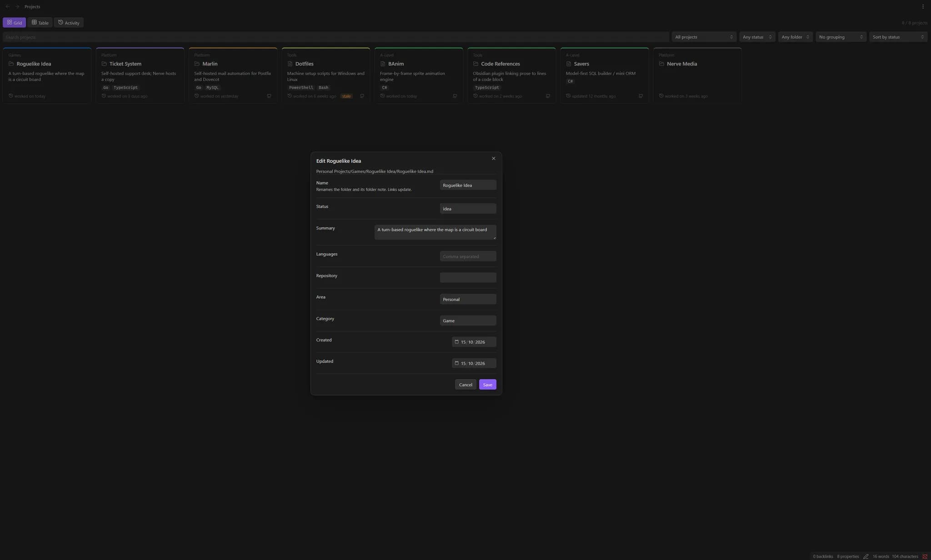Screen dimensions: 931x560
Task: Navigate back with the left arrow
Action: [7, 7]
